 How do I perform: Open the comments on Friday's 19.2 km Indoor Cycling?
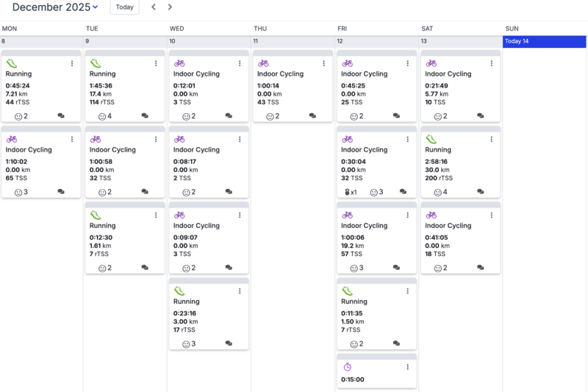point(396,268)
